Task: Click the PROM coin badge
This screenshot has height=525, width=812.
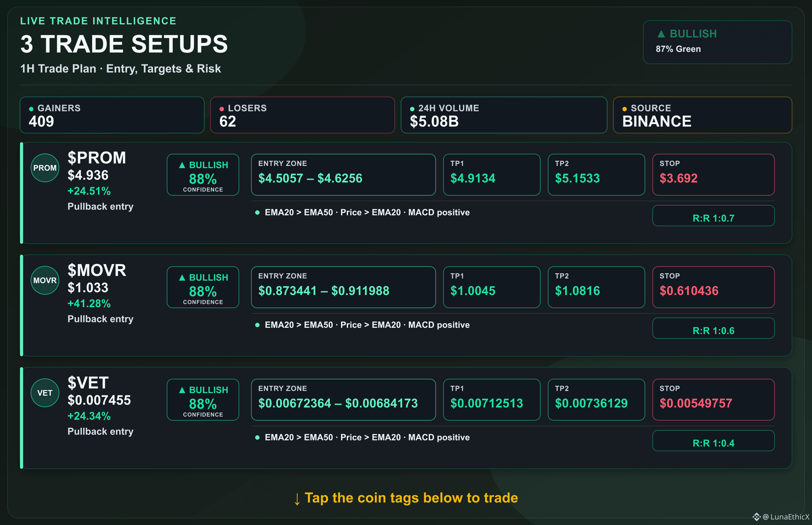Action: tap(45, 168)
